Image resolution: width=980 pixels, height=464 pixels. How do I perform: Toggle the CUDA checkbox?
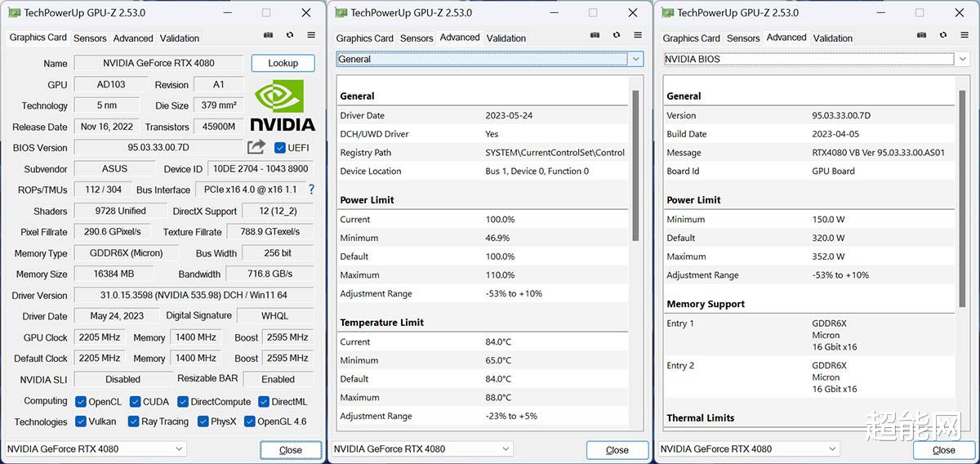pyautogui.click(x=135, y=402)
